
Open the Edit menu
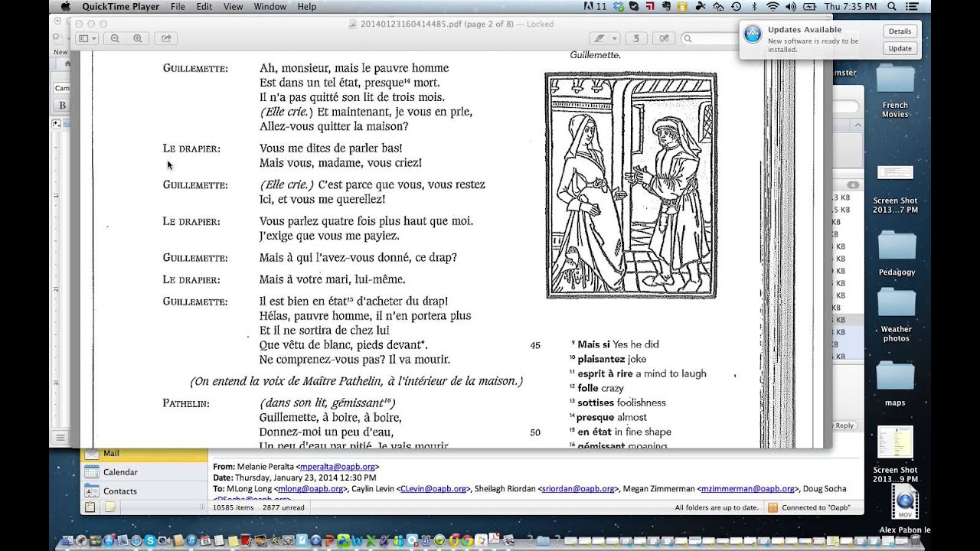point(204,6)
